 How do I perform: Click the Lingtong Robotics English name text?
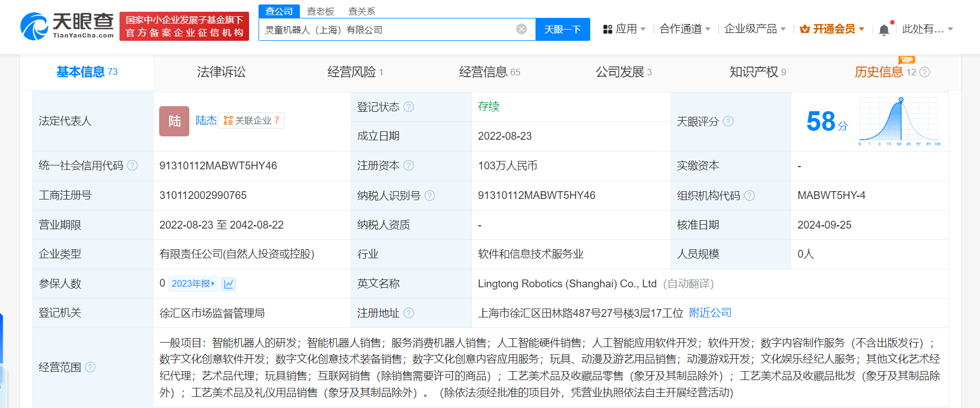[x=567, y=283]
